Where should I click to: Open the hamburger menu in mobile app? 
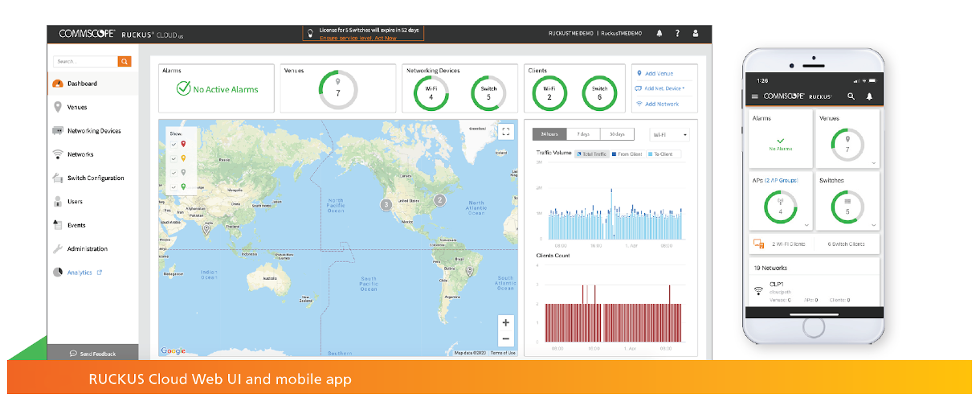754,96
